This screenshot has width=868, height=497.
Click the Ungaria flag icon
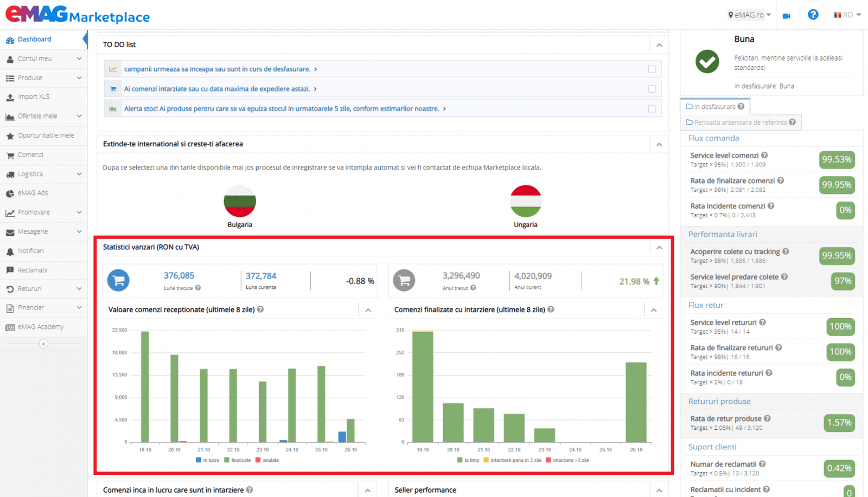tap(525, 201)
